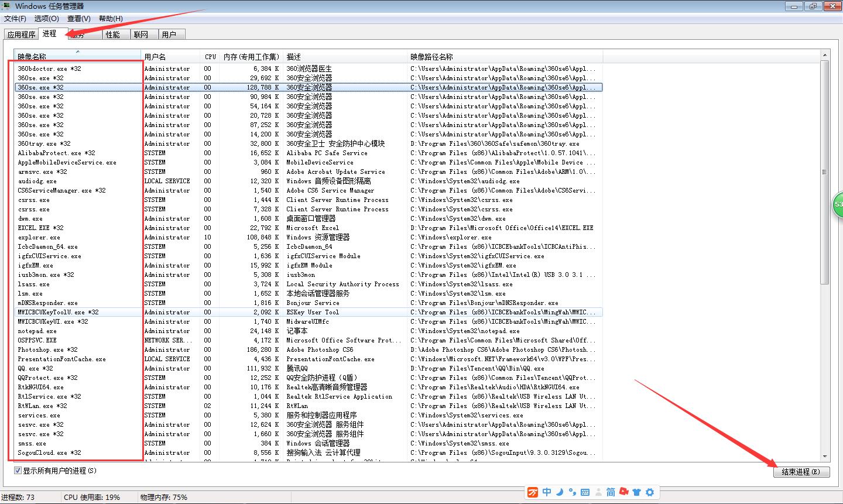This screenshot has height=504, width=843.
Task: Select the AlibabaProtect.exe *32 process
Action: point(309,153)
